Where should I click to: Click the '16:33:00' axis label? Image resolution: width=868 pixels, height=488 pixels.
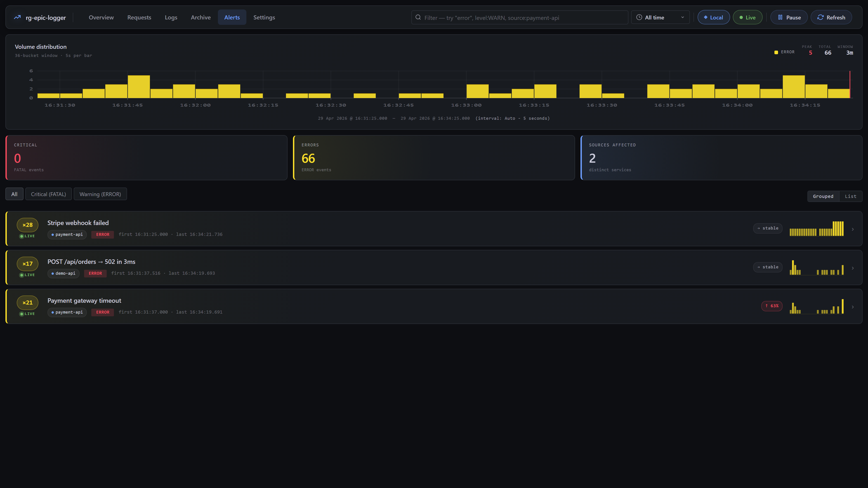pos(466,105)
